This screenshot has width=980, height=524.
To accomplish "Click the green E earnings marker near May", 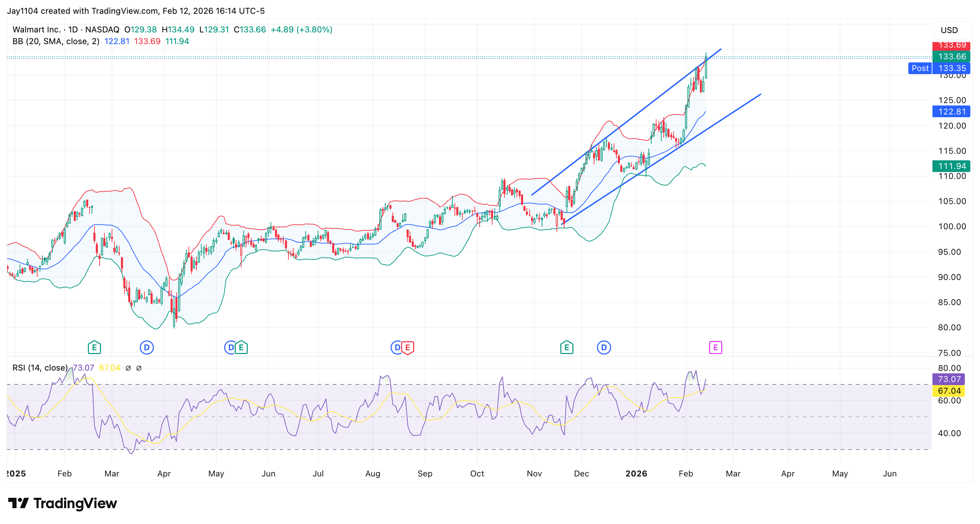I will (241, 347).
